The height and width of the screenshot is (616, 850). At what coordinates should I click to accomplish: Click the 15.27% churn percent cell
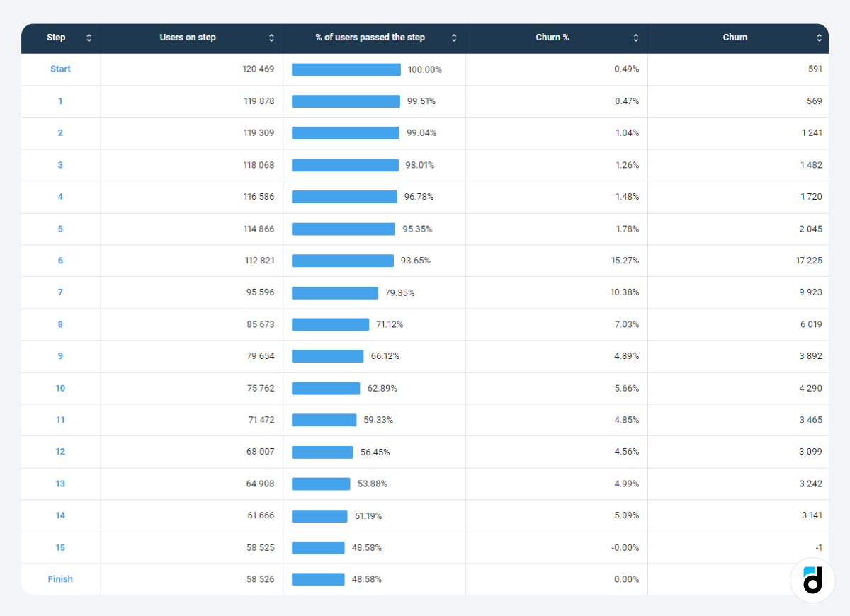point(625,261)
